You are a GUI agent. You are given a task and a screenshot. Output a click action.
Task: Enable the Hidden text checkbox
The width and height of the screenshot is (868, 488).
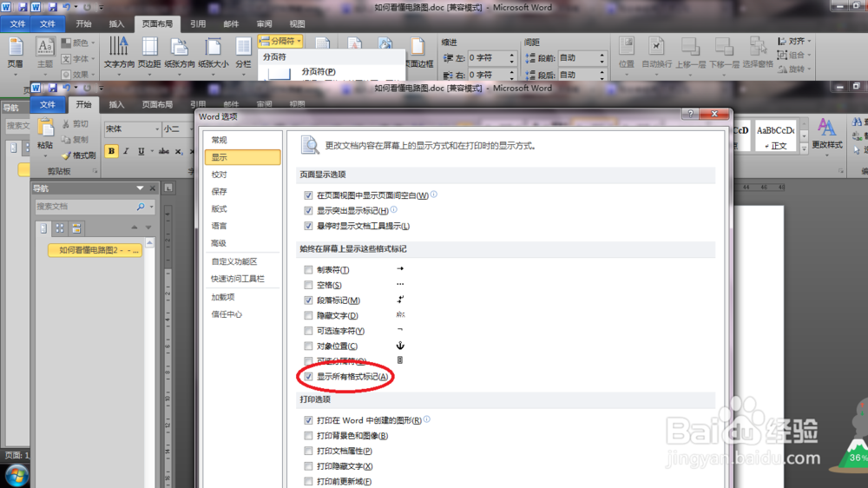308,316
